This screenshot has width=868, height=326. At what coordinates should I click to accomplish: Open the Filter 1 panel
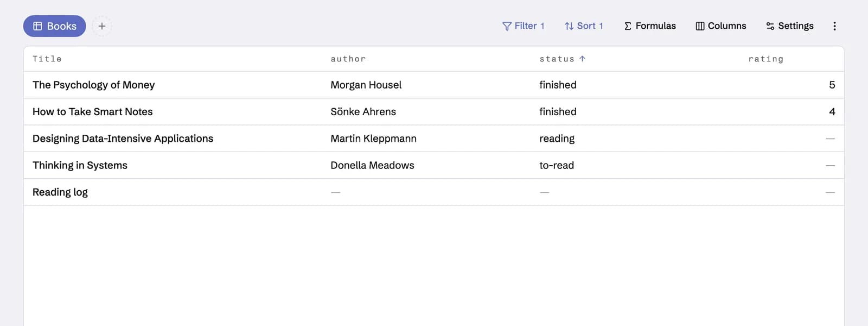(524, 26)
